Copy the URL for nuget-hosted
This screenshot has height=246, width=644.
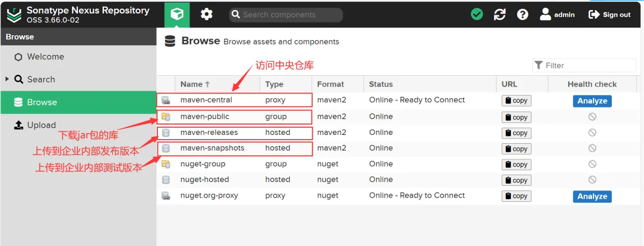(x=516, y=181)
